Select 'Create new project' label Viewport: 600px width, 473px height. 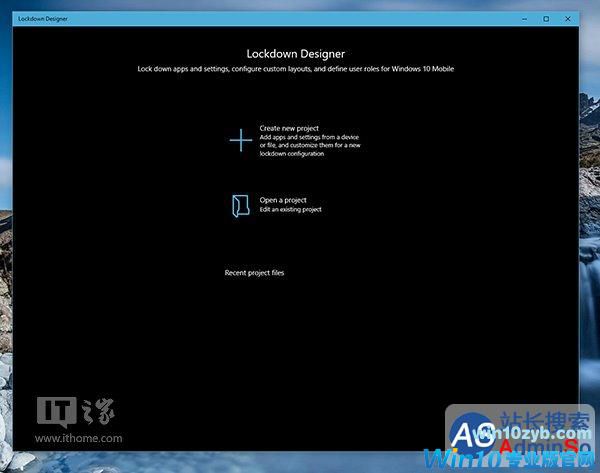pos(289,128)
